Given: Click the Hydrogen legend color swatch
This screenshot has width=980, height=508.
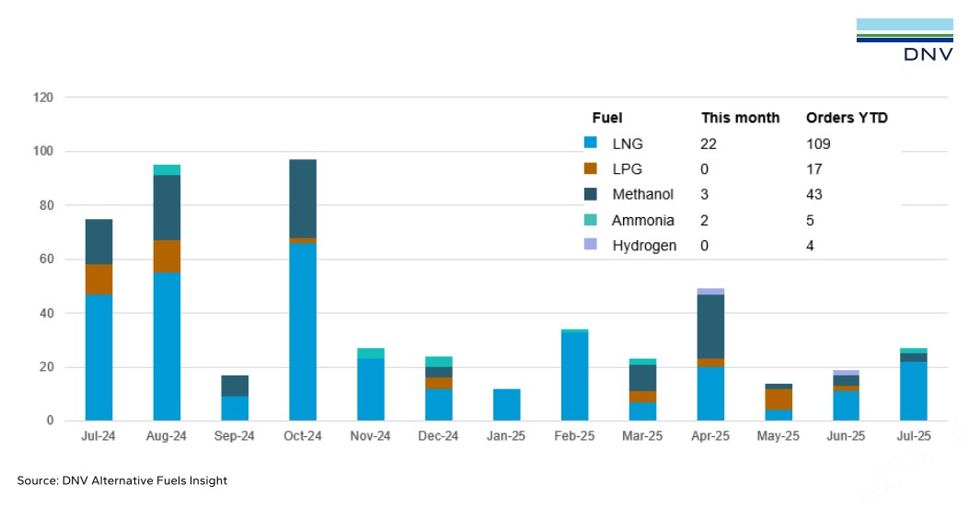Looking at the screenshot, I should coord(590,244).
